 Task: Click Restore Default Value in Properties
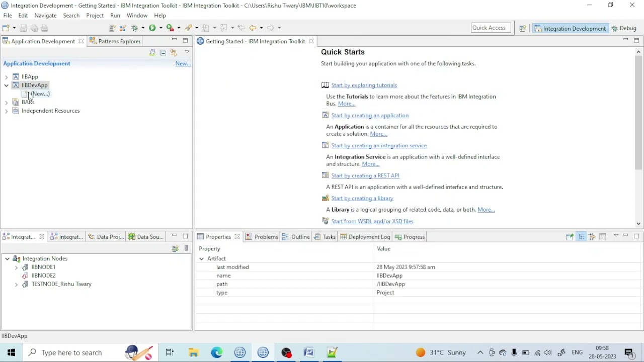click(603, 237)
